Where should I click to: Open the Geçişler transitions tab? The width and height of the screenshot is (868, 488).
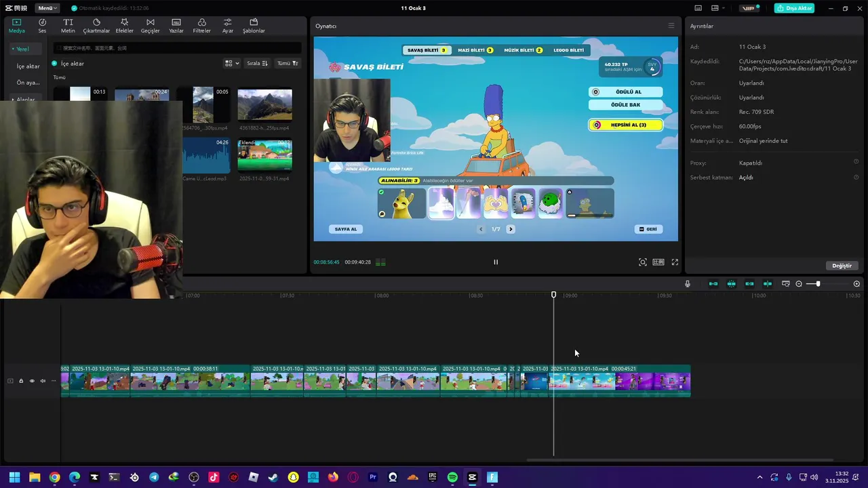click(150, 26)
